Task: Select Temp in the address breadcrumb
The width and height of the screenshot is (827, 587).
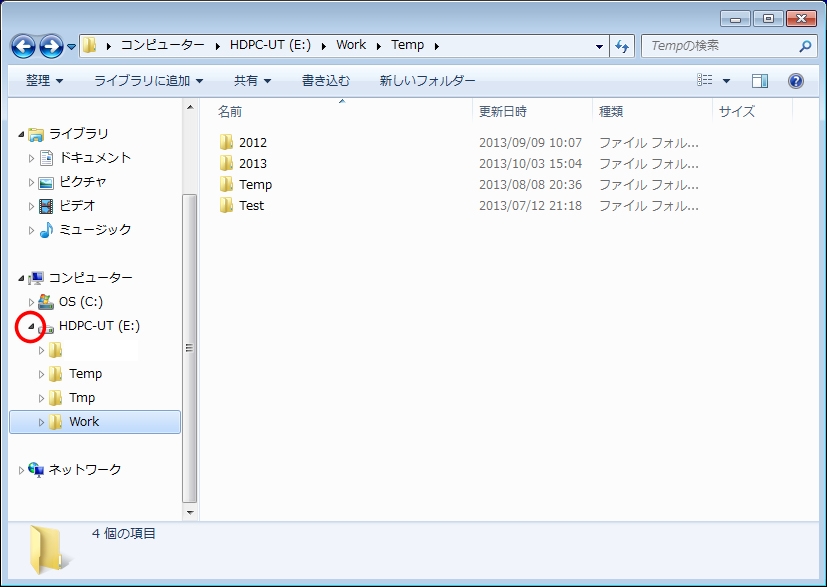Action: point(407,45)
